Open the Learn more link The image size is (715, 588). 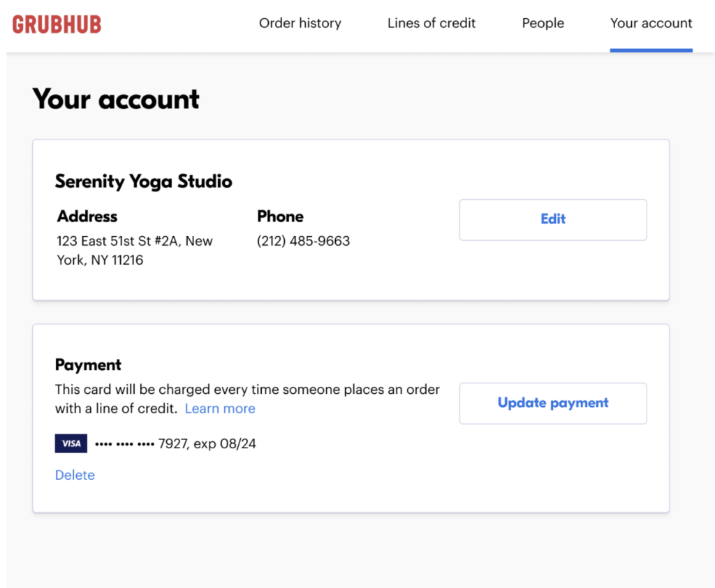tap(220, 409)
